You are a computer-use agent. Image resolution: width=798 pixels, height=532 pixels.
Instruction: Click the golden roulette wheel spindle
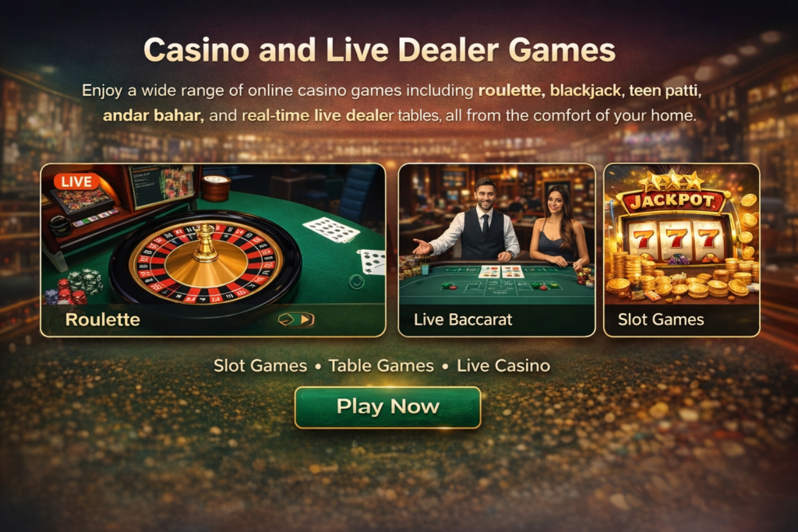(x=206, y=243)
